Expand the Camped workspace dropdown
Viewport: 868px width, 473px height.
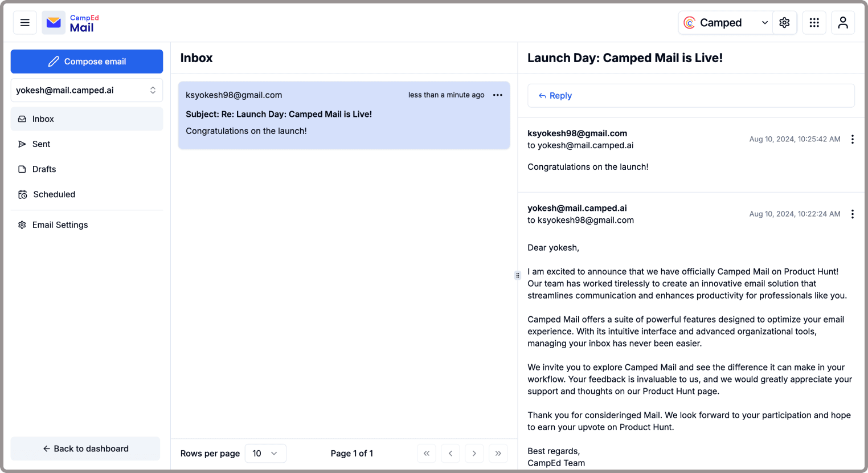(x=726, y=23)
